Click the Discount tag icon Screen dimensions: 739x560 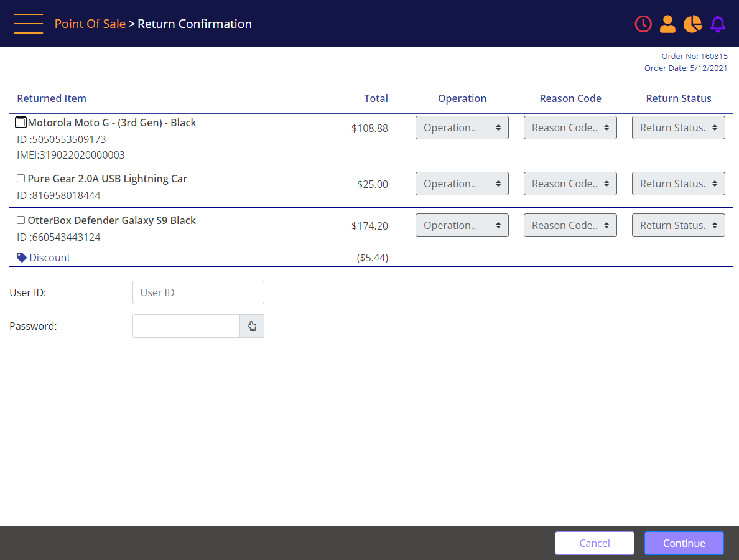22,258
